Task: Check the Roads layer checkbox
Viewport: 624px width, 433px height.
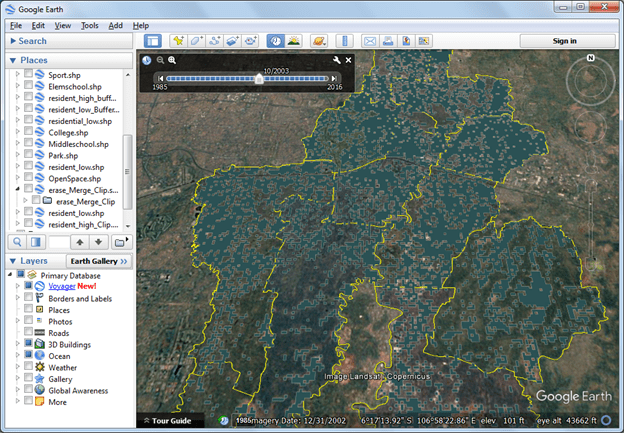Action: coord(28,332)
